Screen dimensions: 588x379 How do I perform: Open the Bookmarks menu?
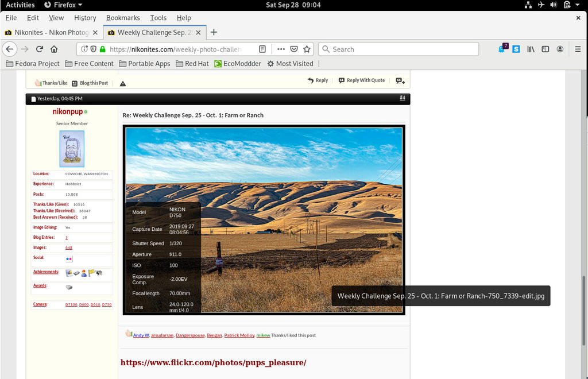pos(122,18)
